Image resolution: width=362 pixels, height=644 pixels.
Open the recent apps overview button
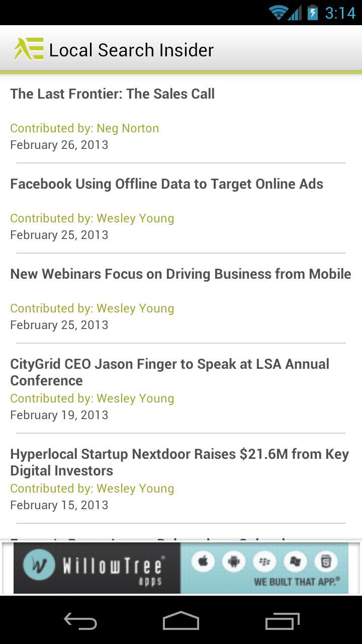pos(282,621)
